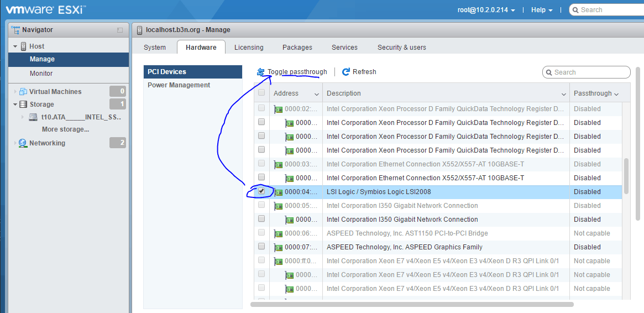Click the PCI card icon of LSI2008 row
644x313 pixels.
point(279,192)
